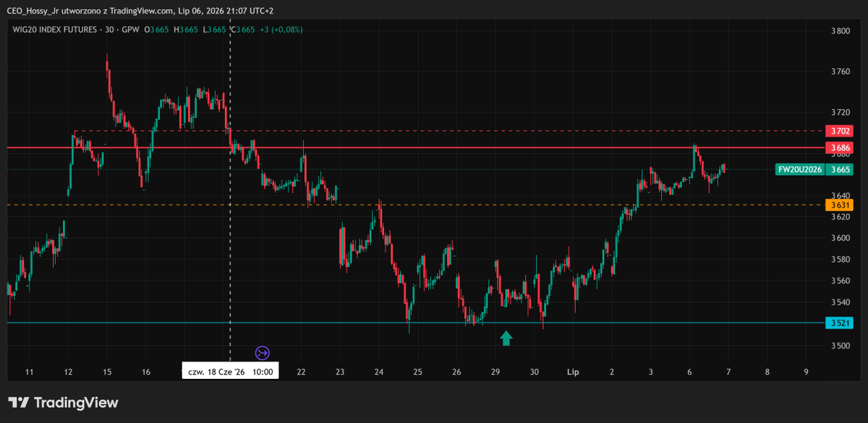Click date 11 on the time axis

click(30, 372)
